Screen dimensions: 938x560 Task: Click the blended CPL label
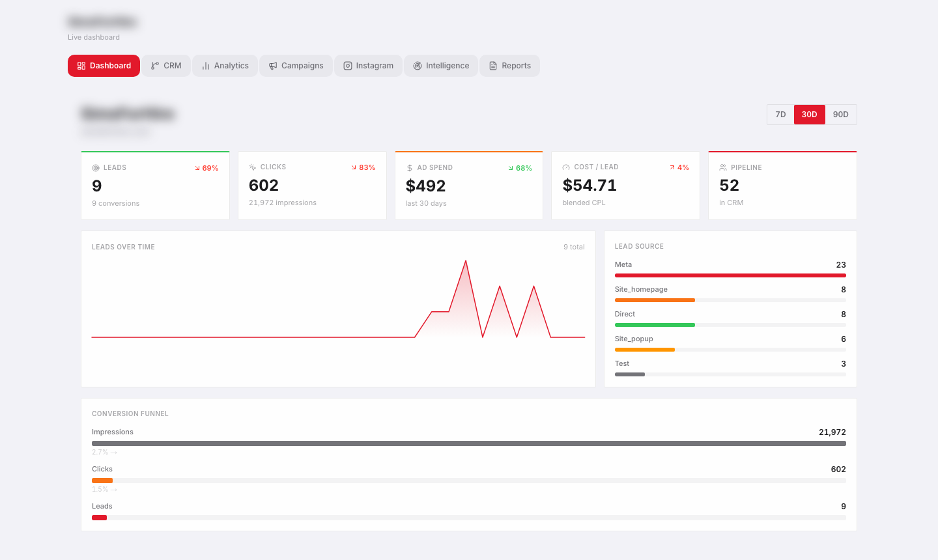click(x=584, y=203)
